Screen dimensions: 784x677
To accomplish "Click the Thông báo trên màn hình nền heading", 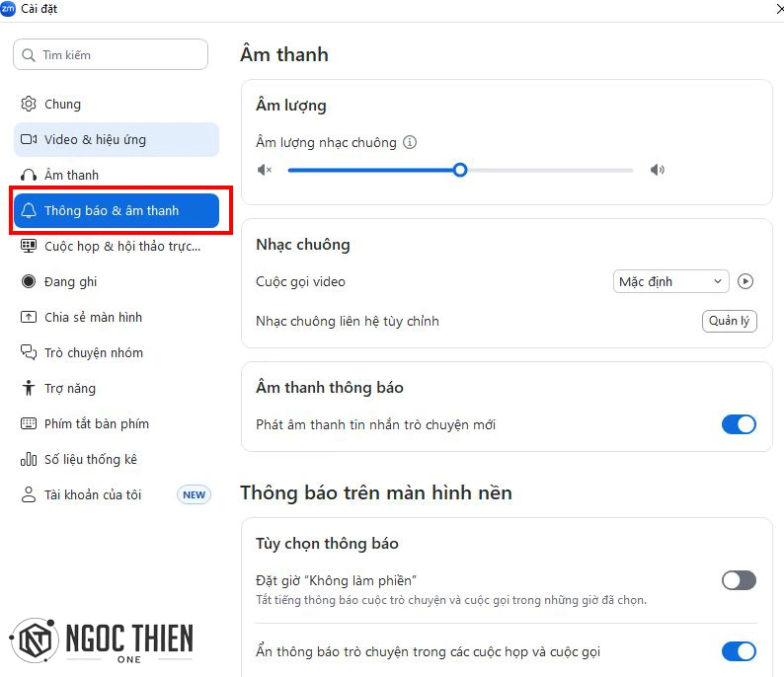I will click(376, 492).
